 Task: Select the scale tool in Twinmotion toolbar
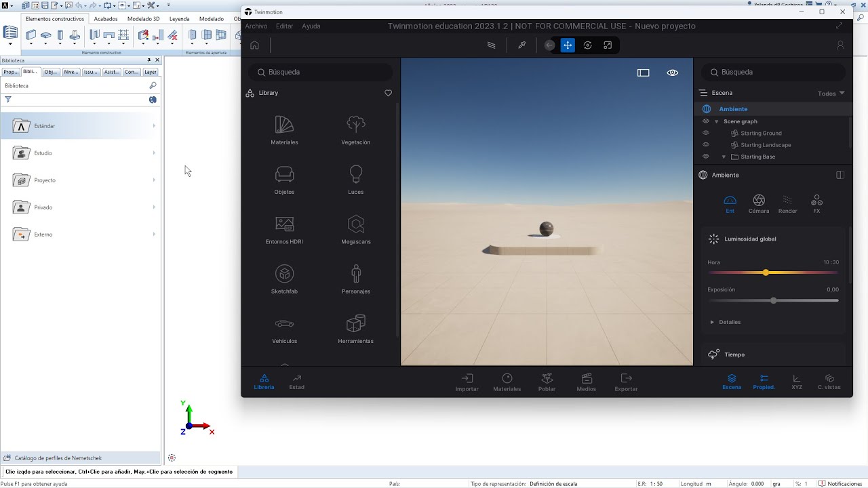[x=608, y=45]
